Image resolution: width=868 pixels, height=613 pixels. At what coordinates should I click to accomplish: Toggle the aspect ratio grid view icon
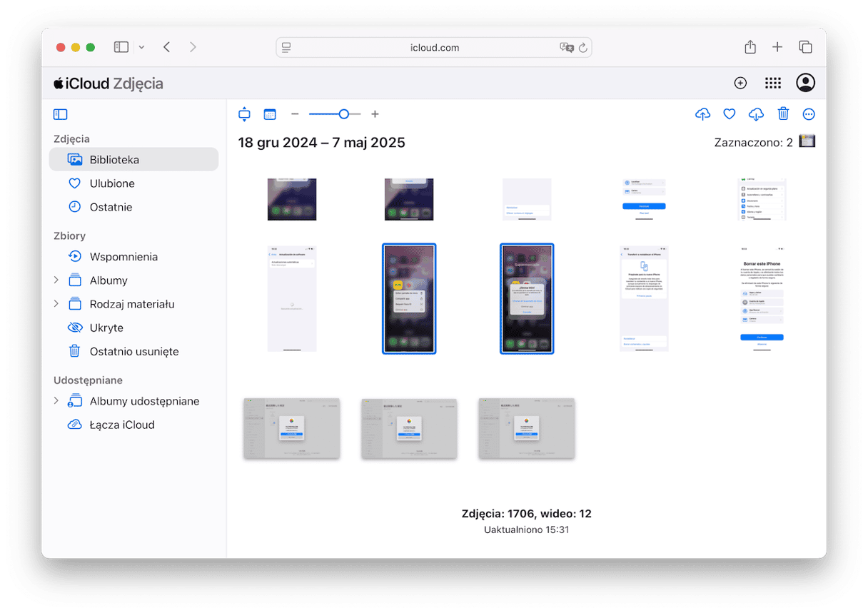click(244, 114)
